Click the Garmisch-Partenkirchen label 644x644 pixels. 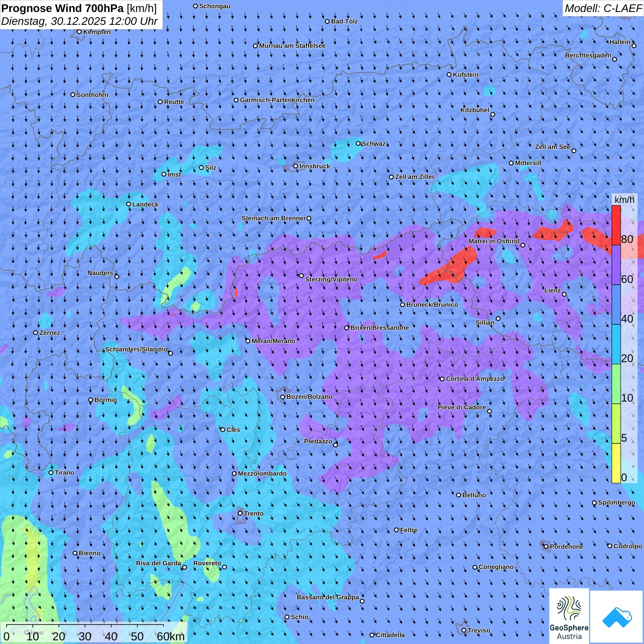[277, 100]
